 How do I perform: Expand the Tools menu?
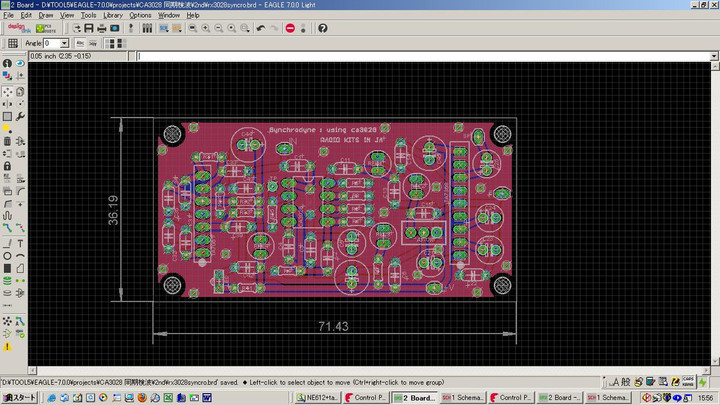coord(89,16)
